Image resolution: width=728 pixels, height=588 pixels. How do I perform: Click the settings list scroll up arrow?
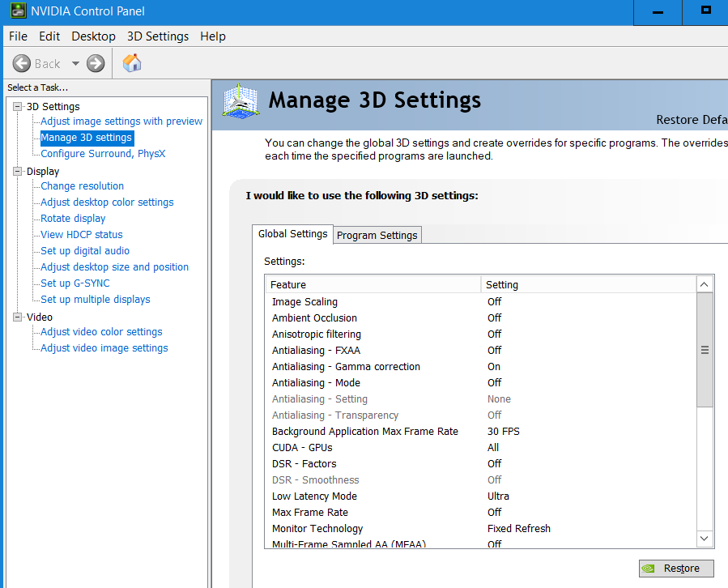click(705, 284)
